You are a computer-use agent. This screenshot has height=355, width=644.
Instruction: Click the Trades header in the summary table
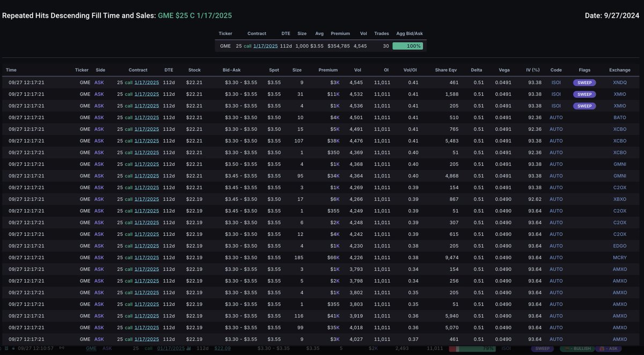(382, 33)
